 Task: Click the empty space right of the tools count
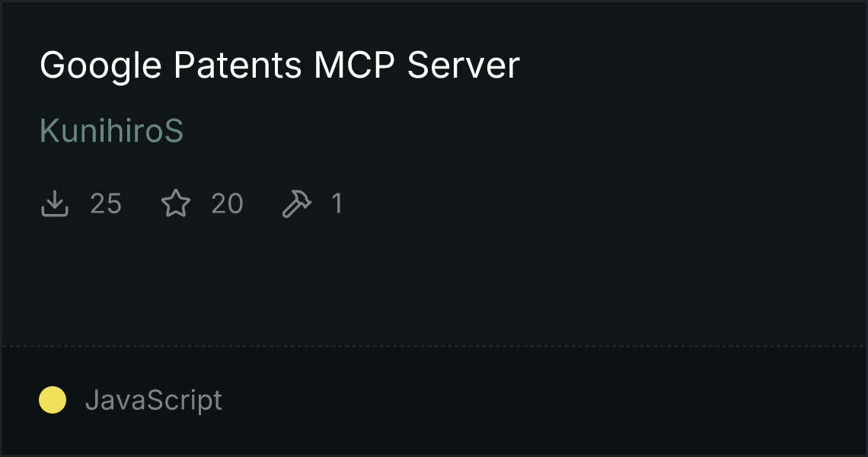point(603,203)
